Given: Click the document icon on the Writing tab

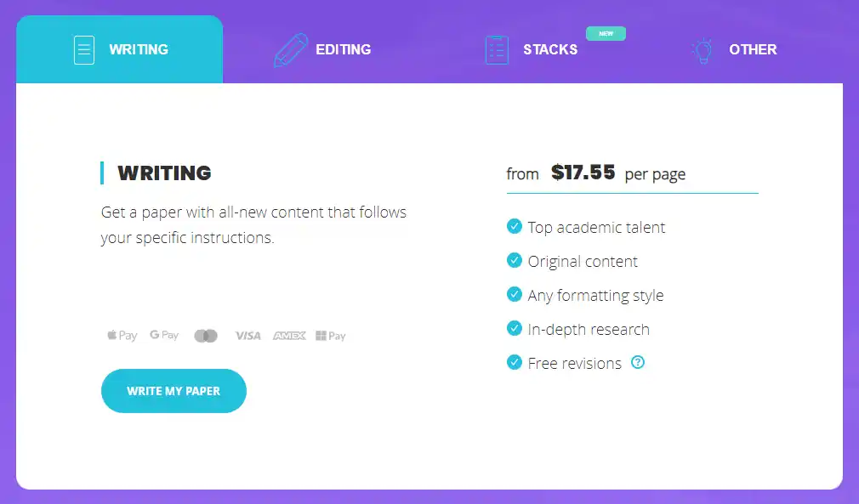Looking at the screenshot, I should point(83,49).
